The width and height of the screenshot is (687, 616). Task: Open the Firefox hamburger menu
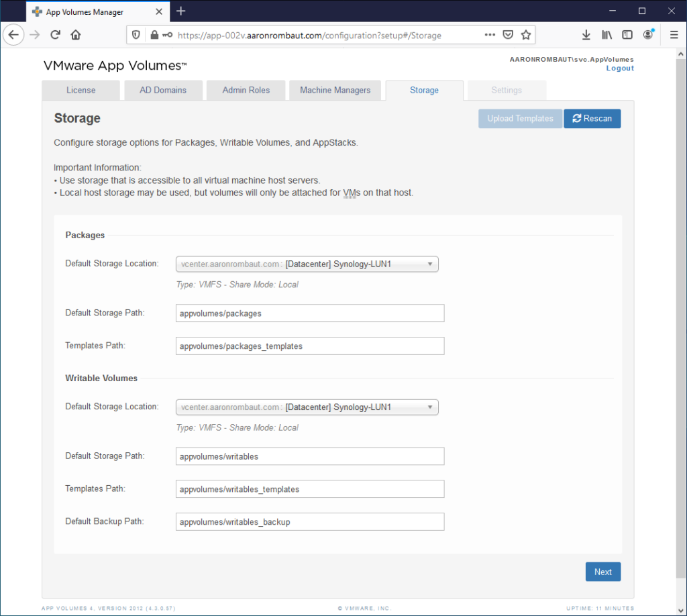[x=674, y=35]
